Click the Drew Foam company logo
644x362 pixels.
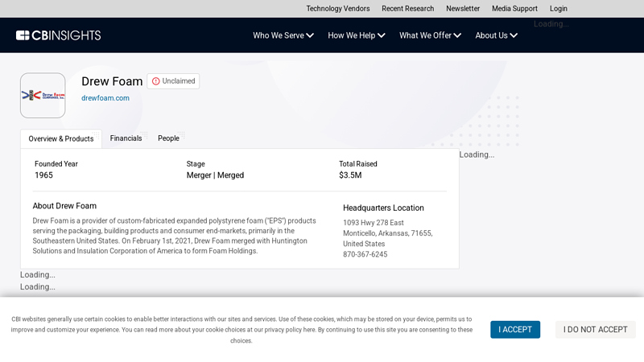43,96
